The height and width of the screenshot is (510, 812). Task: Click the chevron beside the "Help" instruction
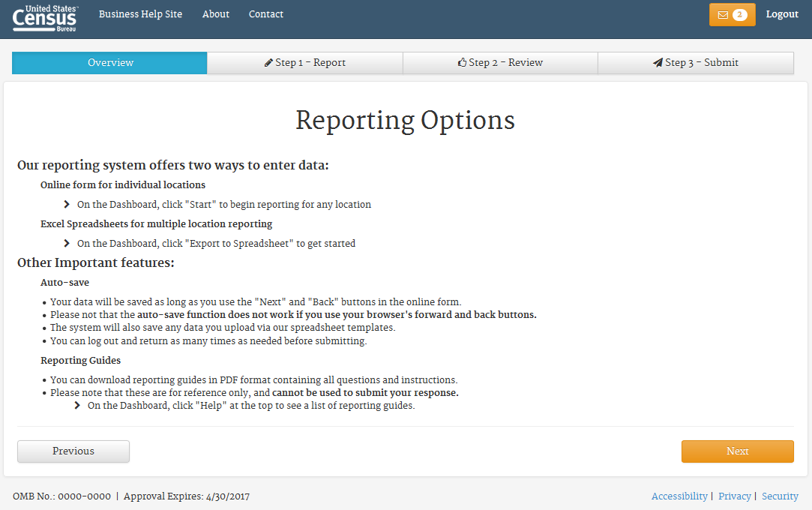[78, 406]
